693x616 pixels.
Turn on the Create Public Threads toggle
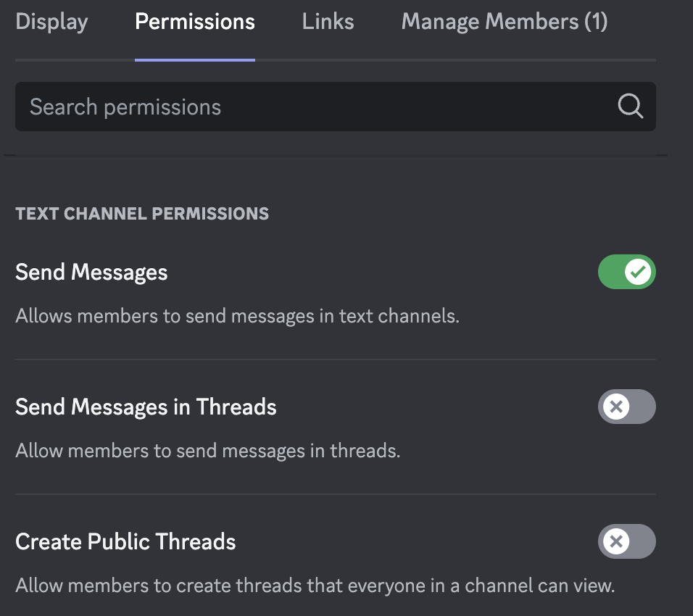[627, 541]
